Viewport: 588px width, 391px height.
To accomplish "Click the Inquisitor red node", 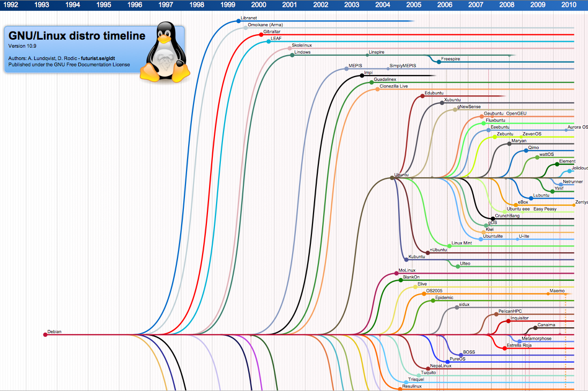I will tap(509, 321).
